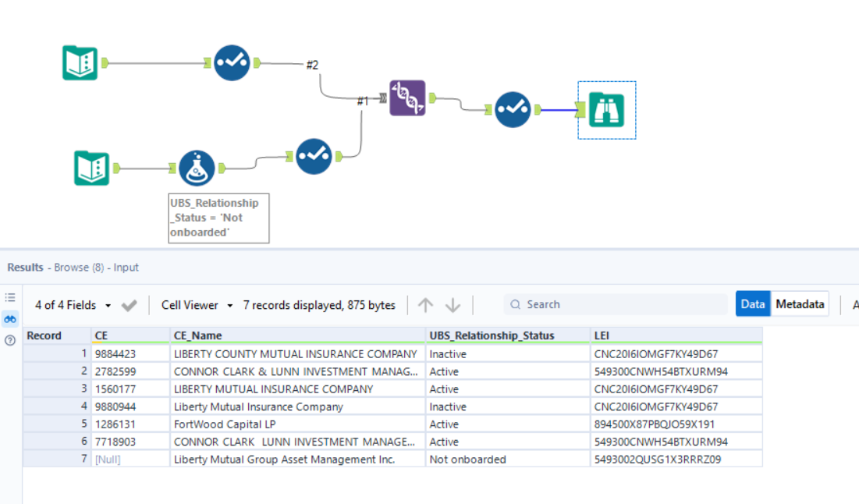859x504 pixels.
Task: Click the down arrow next record icon
Action: click(453, 305)
